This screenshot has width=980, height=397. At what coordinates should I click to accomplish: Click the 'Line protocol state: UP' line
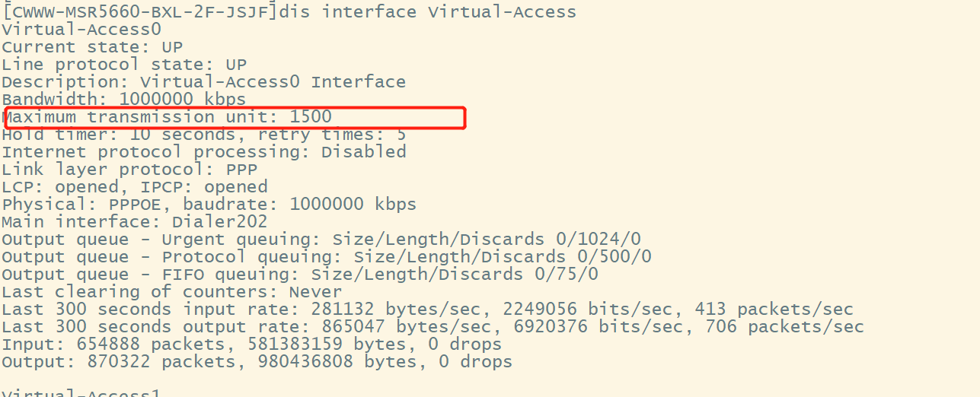coord(124,65)
